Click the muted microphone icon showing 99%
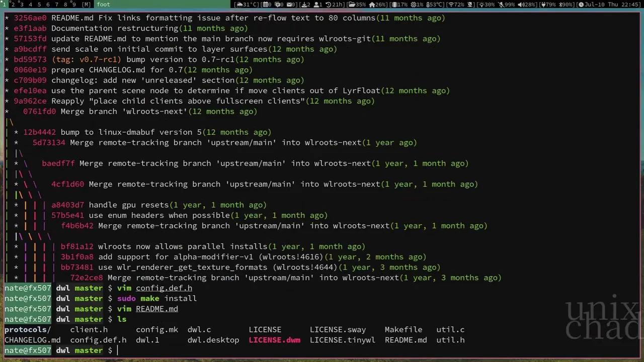The width and height of the screenshot is (644, 362). tap(500, 5)
